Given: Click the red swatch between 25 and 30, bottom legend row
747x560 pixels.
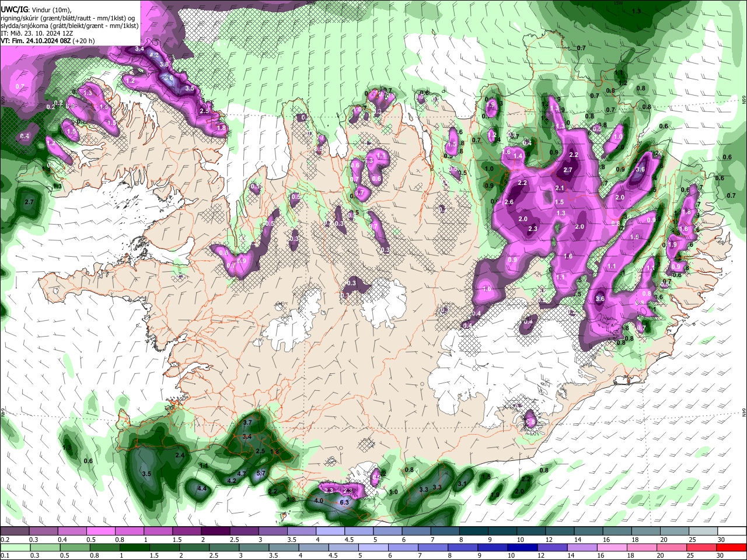Looking at the screenshot, I should pyautogui.click(x=702, y=547).
